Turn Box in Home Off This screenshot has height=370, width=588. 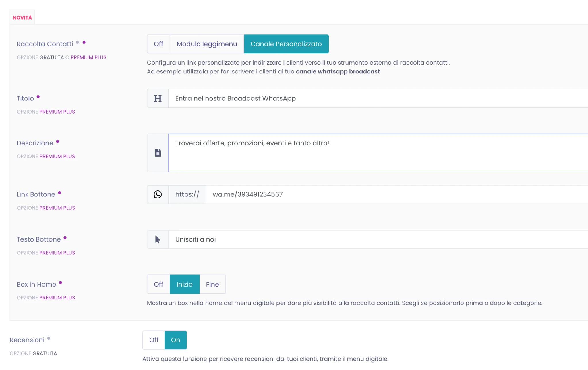click(x=158, y=284)
